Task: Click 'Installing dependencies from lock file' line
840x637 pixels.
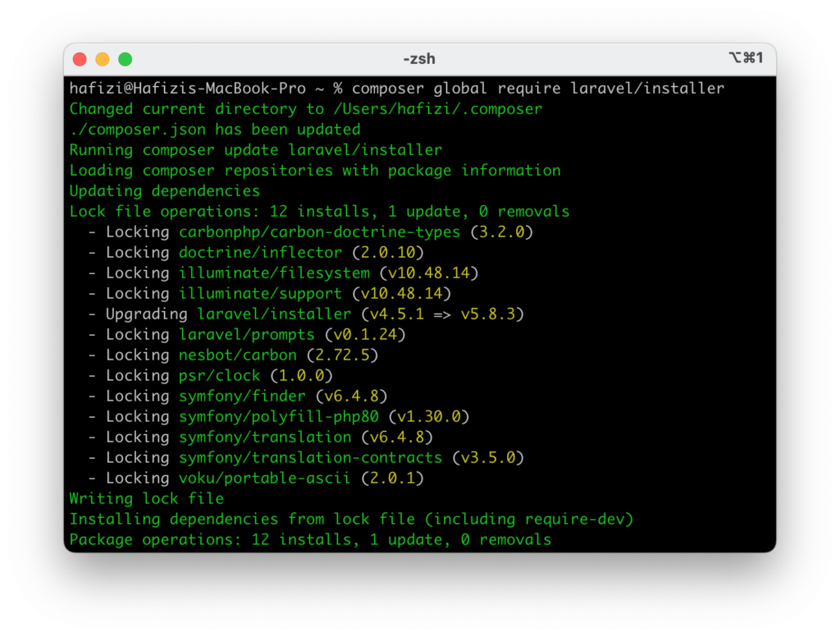Action: pyautogui.click(x=351, y=519)
